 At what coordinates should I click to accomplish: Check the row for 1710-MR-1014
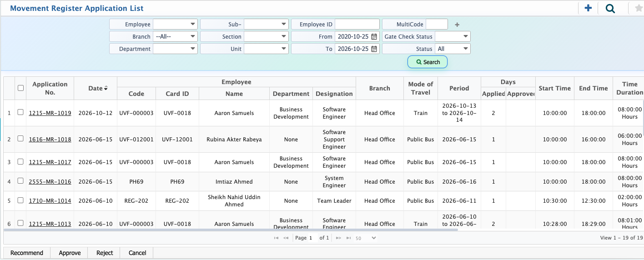click(20, 200)
